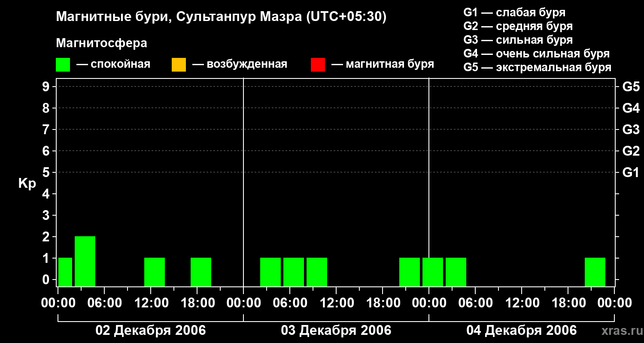Click the 12:00 time label of 03 Декабря
The height and width of the screenshot is (343, 644).
tap(336, 303)
